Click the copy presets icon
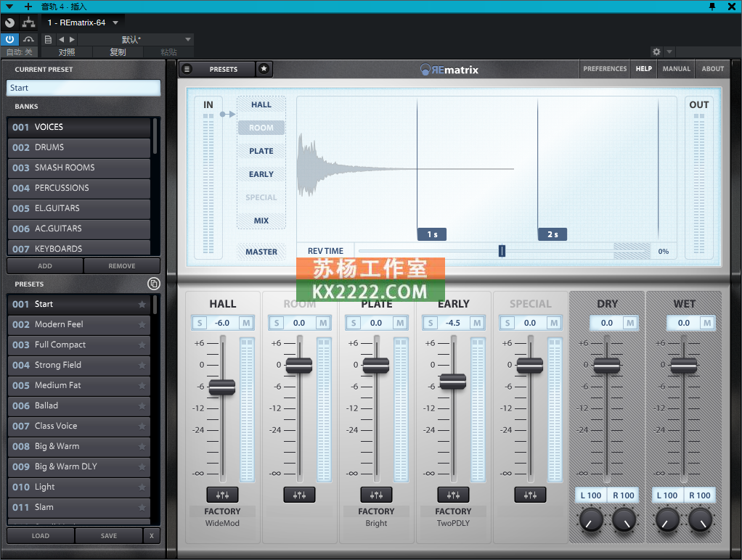 pos(154,284)
